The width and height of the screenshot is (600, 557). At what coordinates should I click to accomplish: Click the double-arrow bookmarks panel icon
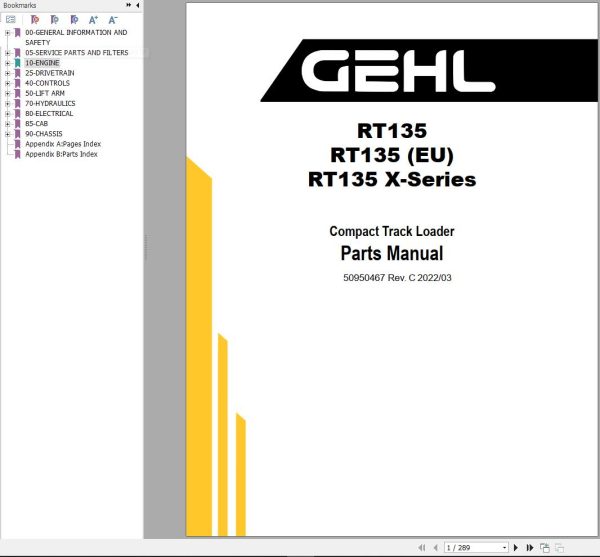129,5
